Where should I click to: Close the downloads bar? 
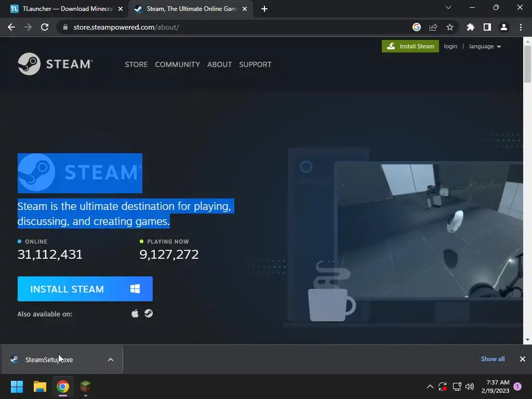(523, 359)
